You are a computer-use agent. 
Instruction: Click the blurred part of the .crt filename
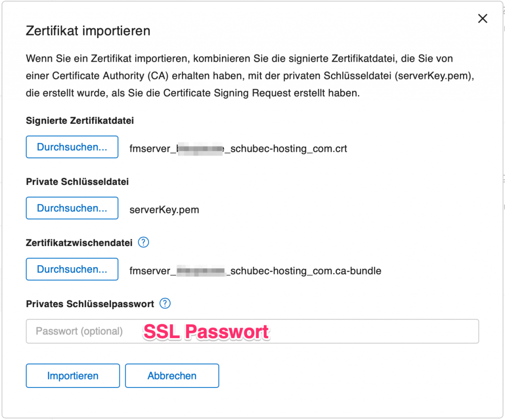tap(200, 149)
